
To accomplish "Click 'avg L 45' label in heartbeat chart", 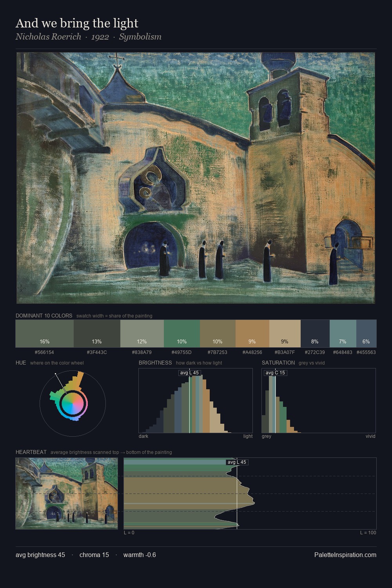I will click(x=237, y=462).
